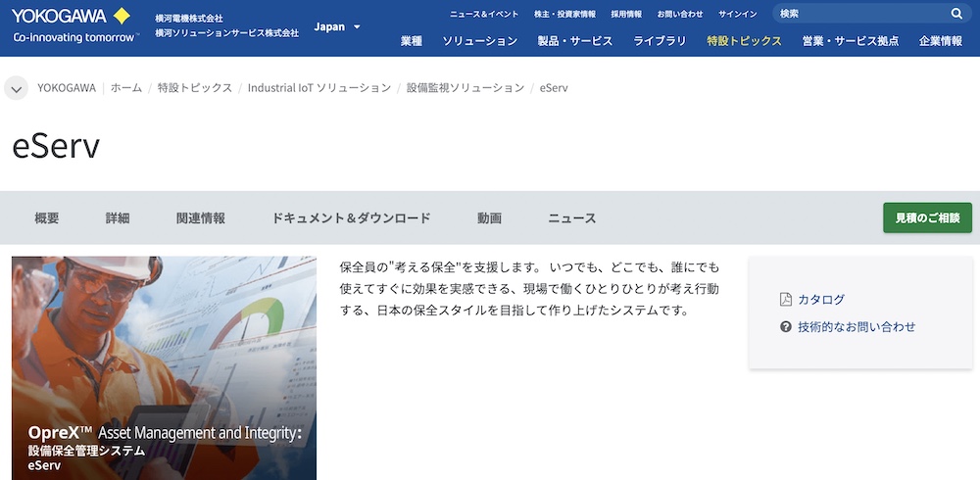Viewport: 980px width, 480px height.
Task: Open the カタログ link
Action: click(x=821, y=300)
